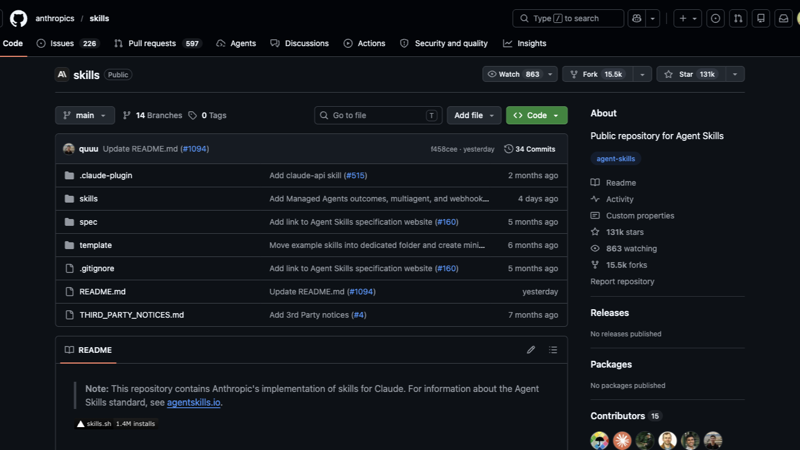This screenshot has width=800, height=450.
Task: Open README outline list icon
Action: [x=553, y=349]
